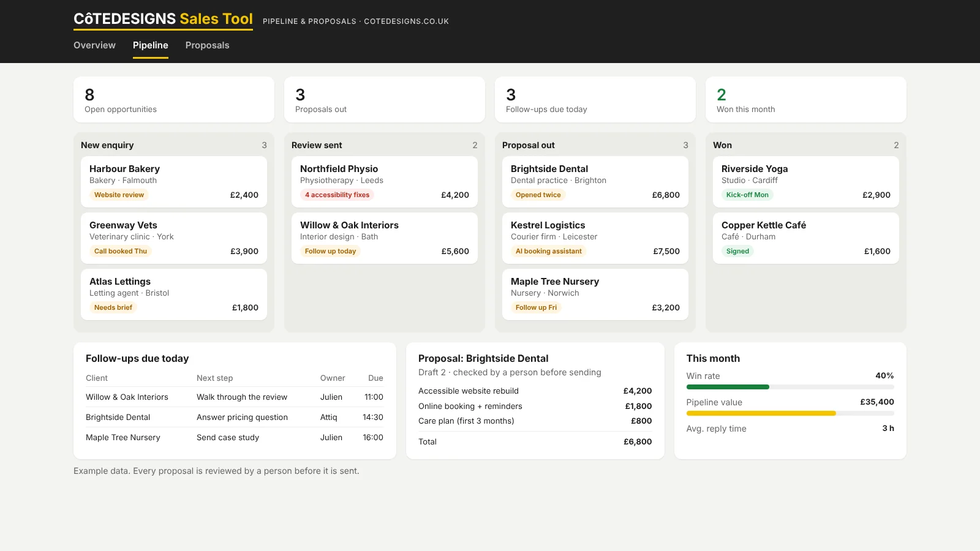980x551 pixels.
Task: Click the Needs brief tag
Action: coord(113,307)
